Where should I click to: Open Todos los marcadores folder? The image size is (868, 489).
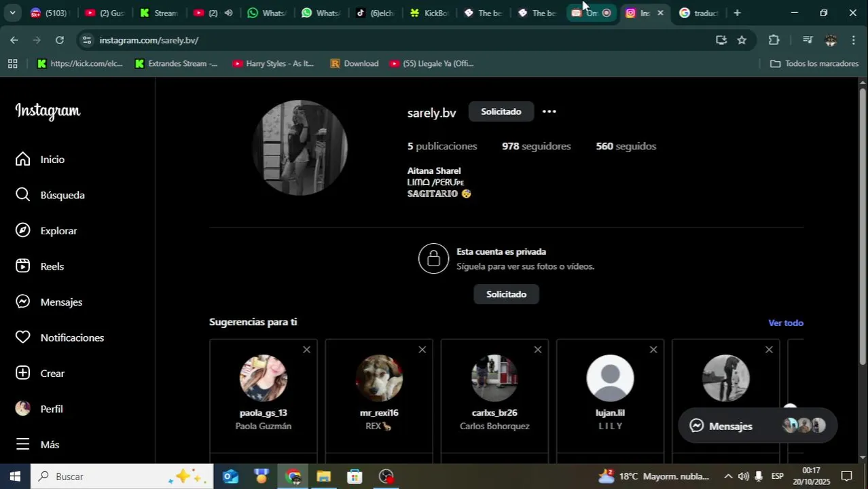[814, 63]
